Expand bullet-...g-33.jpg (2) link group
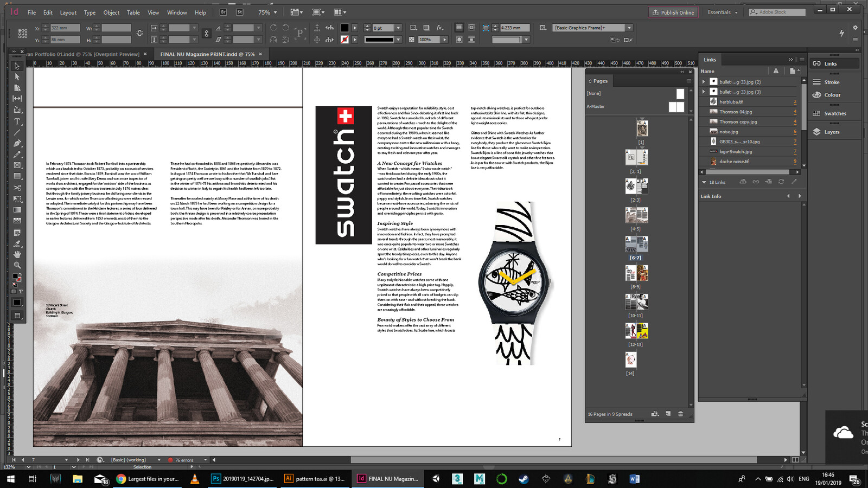 point(704,82)
